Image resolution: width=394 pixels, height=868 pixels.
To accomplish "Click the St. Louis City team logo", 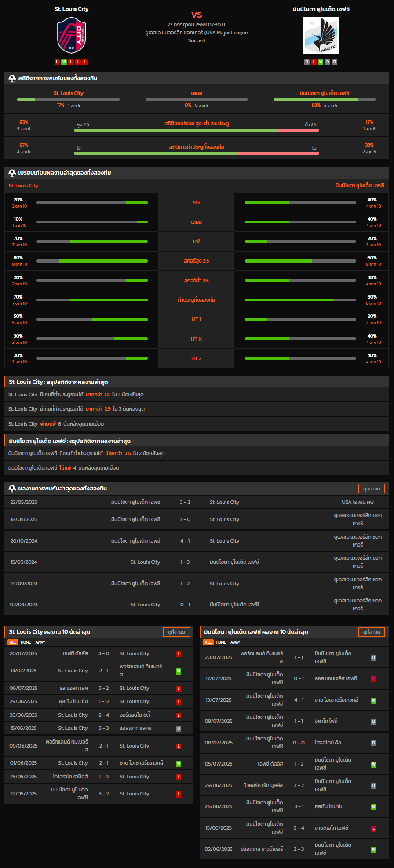I will (71, 35).
